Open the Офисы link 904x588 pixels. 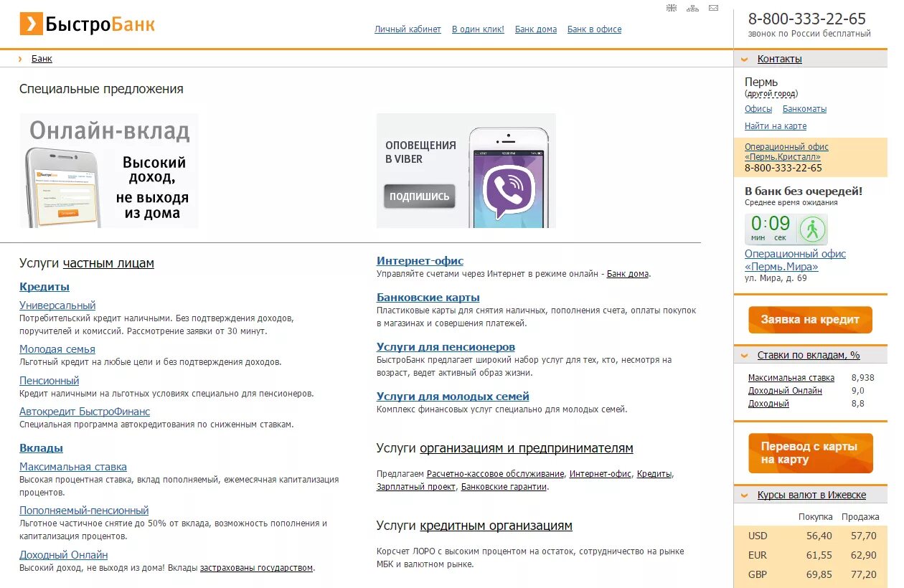click(x=758, y=109)
